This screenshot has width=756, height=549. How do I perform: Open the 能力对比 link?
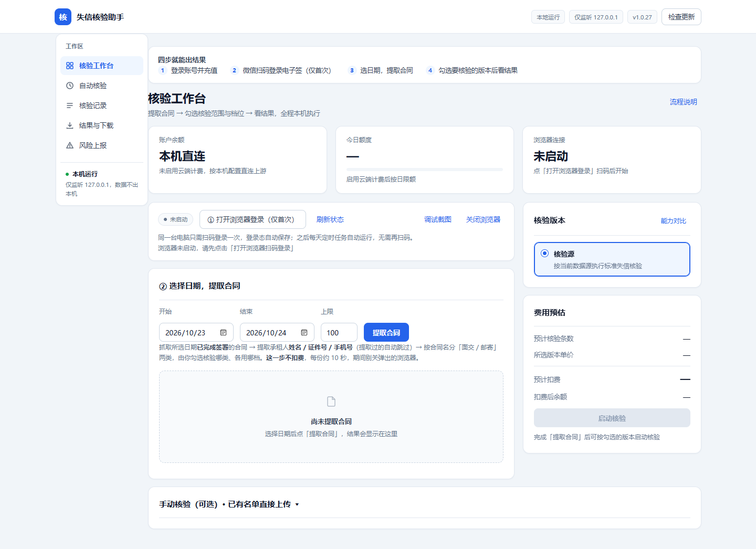(x=674, y=221)
